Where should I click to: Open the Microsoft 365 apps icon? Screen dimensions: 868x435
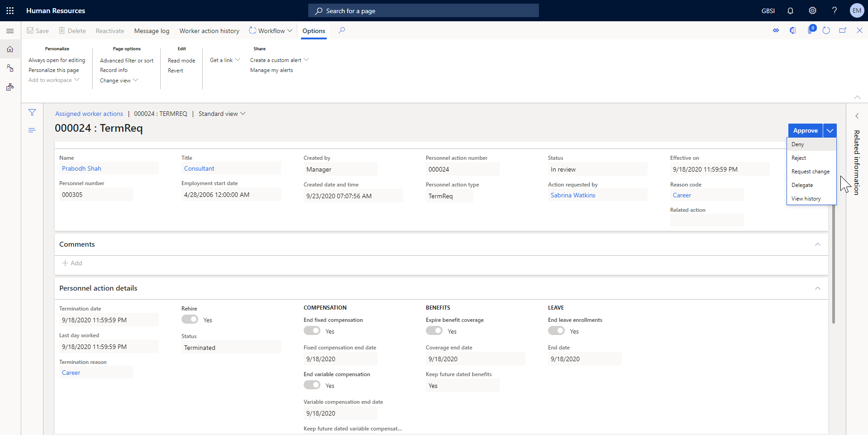(10, 10)
